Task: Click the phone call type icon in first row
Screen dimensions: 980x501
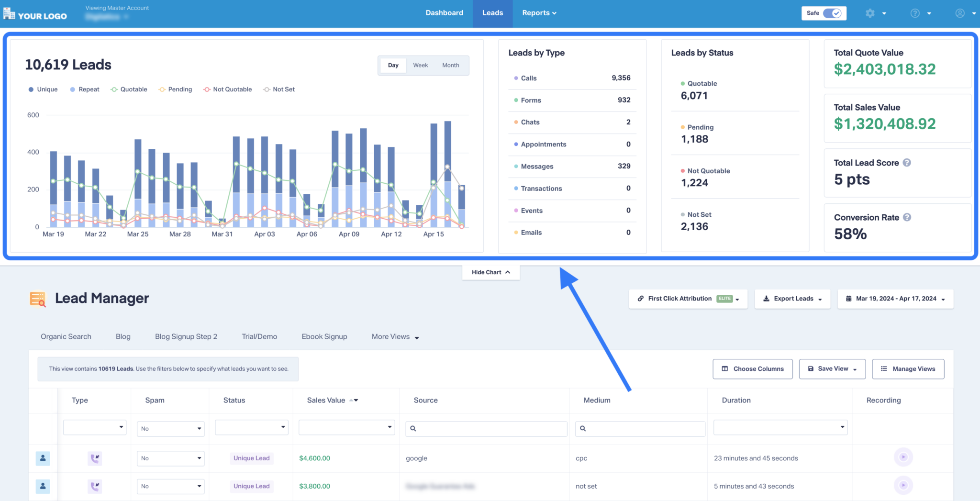Action: [x=94, y=458]
